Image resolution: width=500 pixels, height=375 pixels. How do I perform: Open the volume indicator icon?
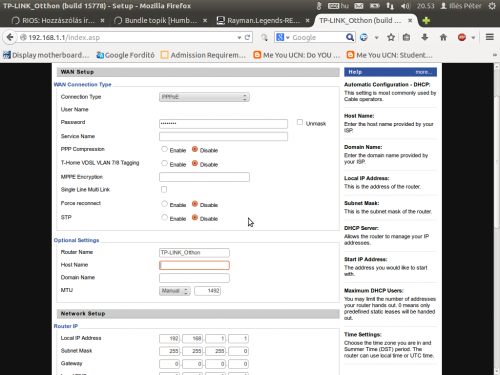(x=406, y=6)
